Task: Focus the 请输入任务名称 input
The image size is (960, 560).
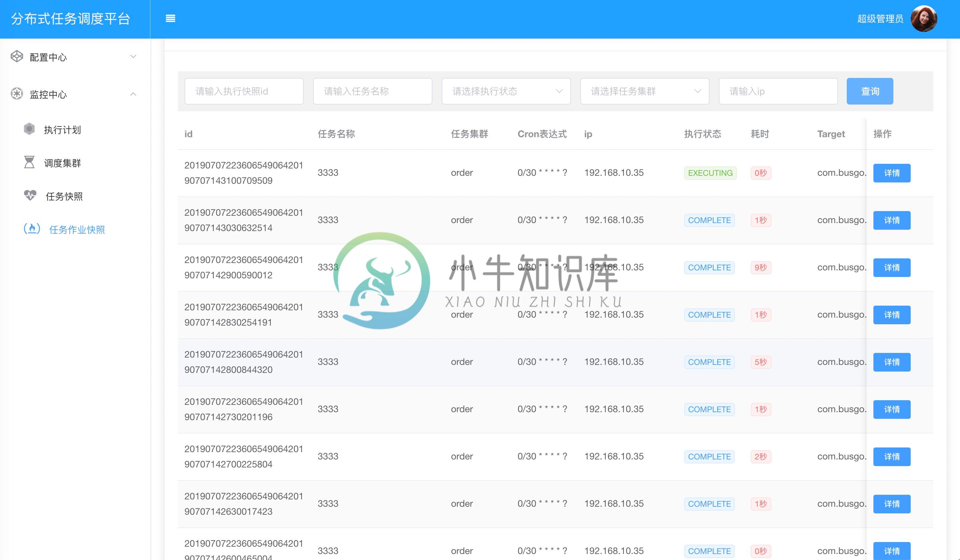Action: [x=372, y=91]
